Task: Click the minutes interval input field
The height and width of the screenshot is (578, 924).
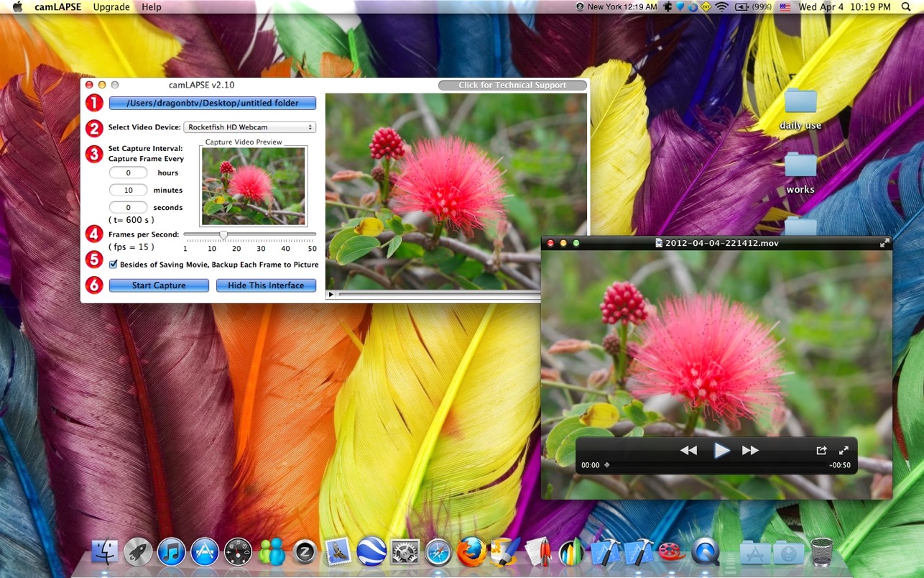Action: (x=129, y=191)
